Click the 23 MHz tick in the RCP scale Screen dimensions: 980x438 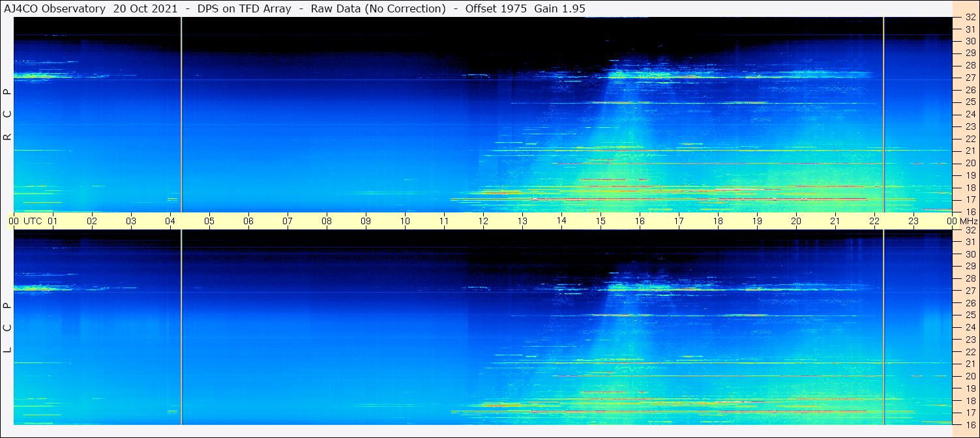(x=970, y=126)
